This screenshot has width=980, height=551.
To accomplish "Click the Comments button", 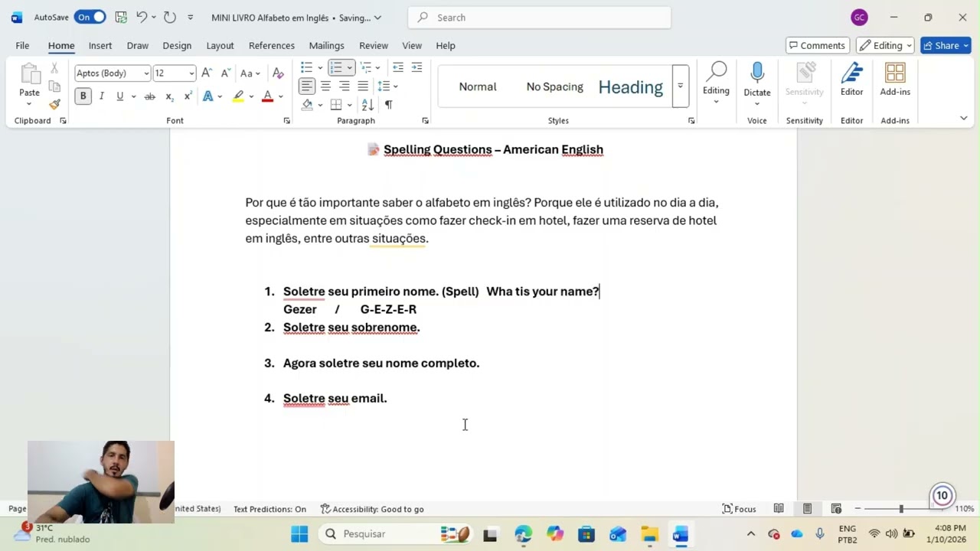I will pos(817,45).
